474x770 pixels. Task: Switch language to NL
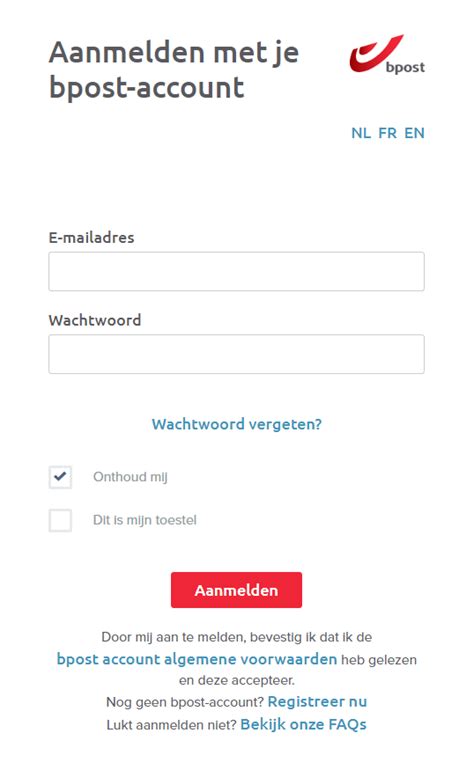click(361, 133)
